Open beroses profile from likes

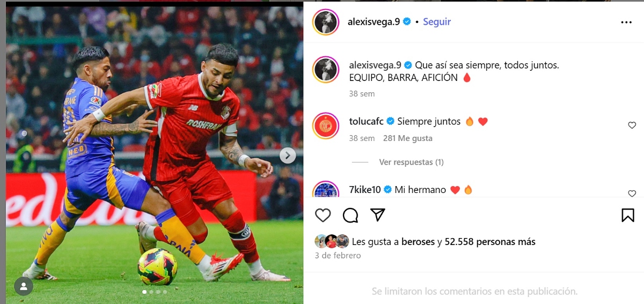tap(418, 242)
